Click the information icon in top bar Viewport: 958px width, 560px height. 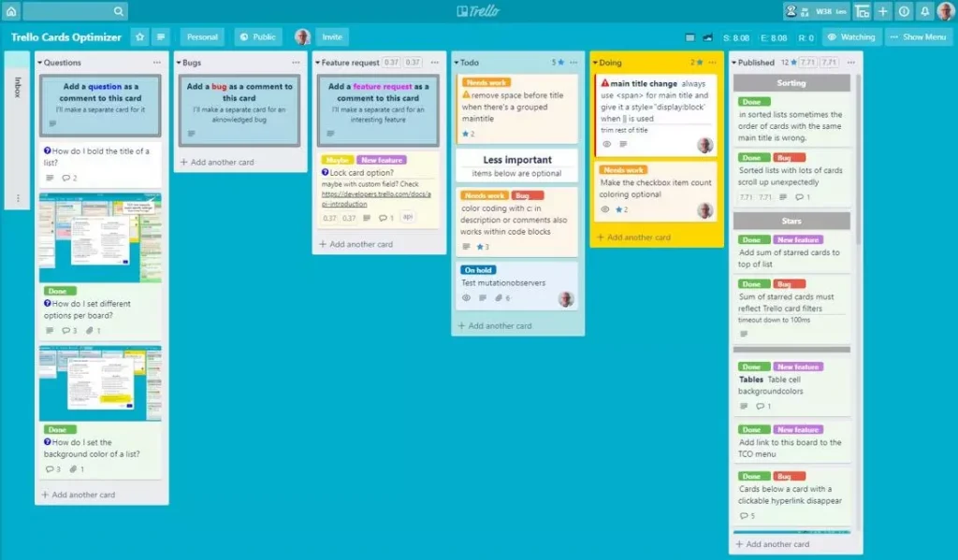pos(904,11)
